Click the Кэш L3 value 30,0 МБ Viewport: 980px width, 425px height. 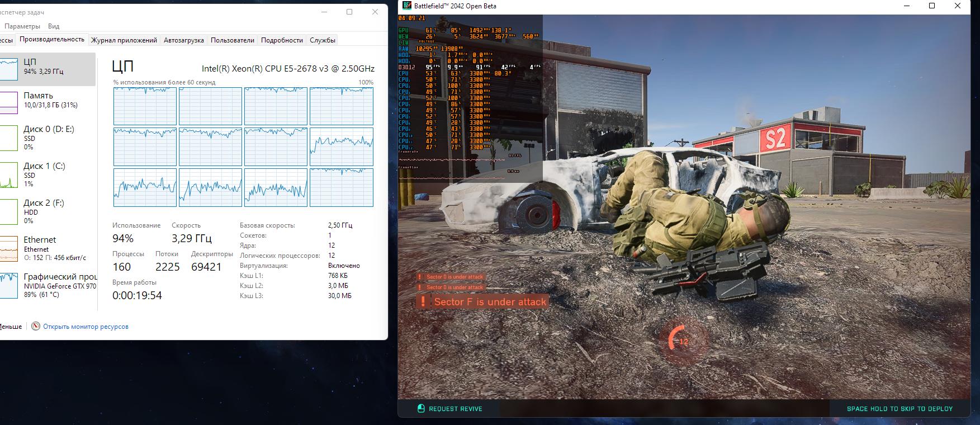pyautogui.click(x=340, y=296)
